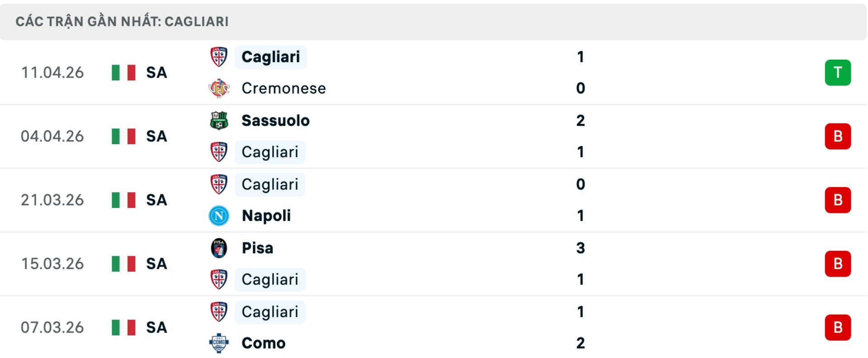Click the Pisa club crest icon
Image resolution: width=868 pixels, height=358 pixels.
coord(219,248)
